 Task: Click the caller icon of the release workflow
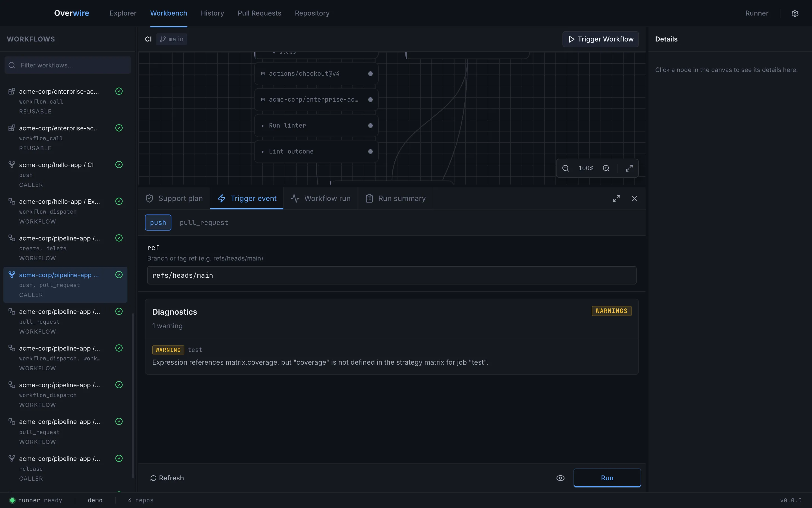click(12, 458)
